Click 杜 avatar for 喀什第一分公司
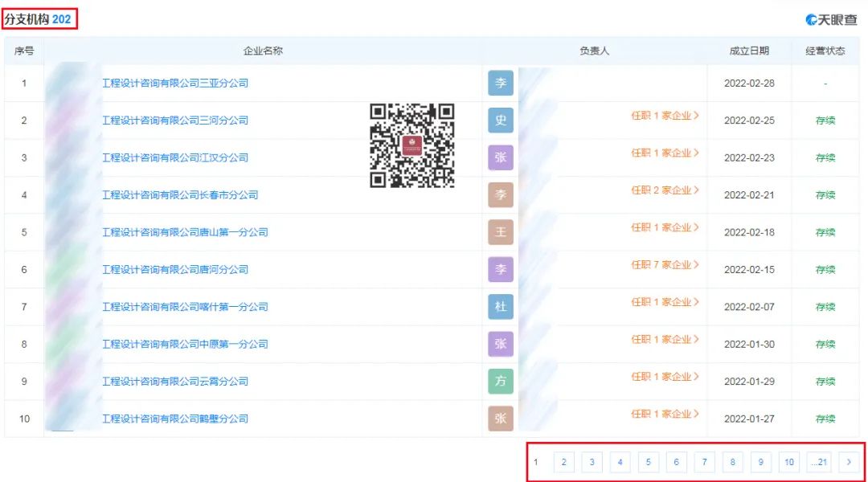This screenshot has width=868, height=482. click(500, 307)
